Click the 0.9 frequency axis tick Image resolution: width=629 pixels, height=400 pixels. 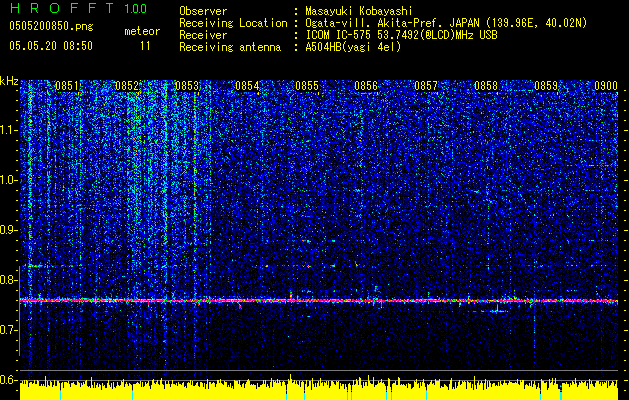9,230
